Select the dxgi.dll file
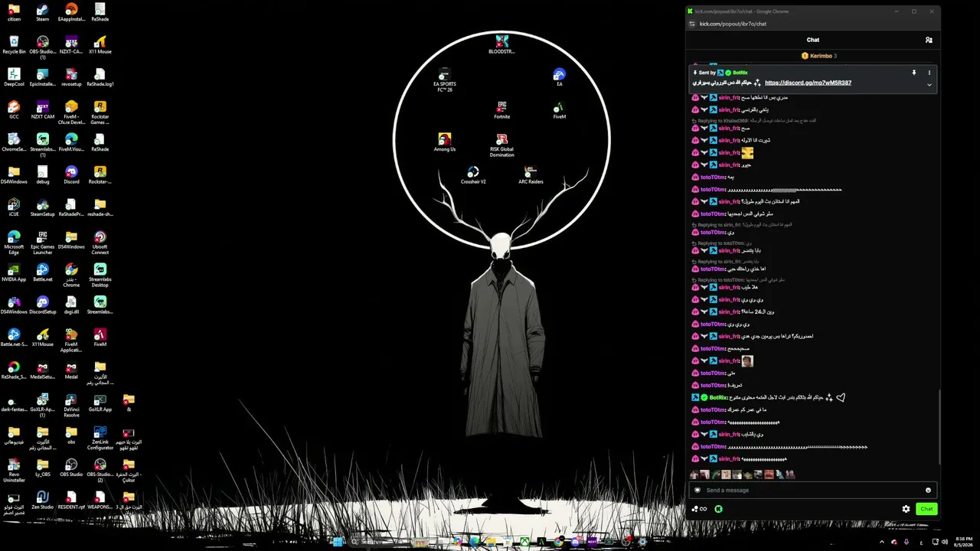 71,305
